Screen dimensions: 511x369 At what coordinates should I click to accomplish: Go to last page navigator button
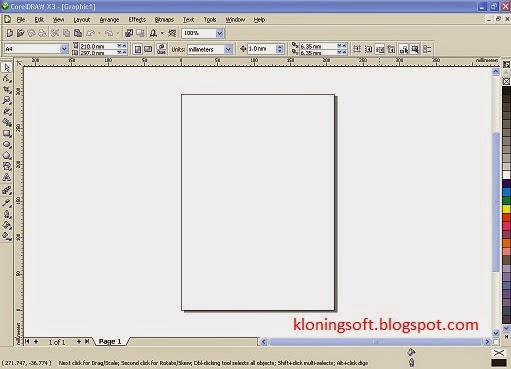pyautogui.click(x=87, y=341)
